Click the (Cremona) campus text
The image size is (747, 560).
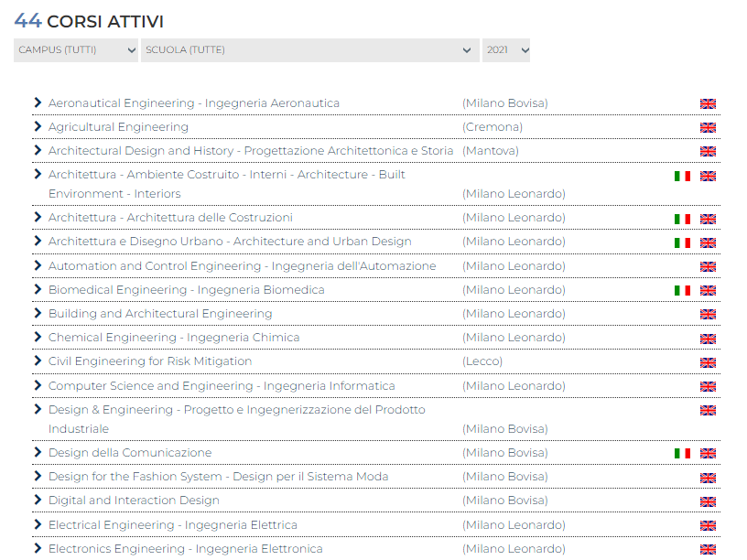coord(493,127)
